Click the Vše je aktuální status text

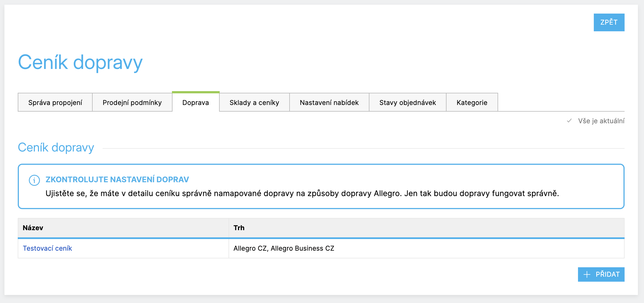click(601, 121)
